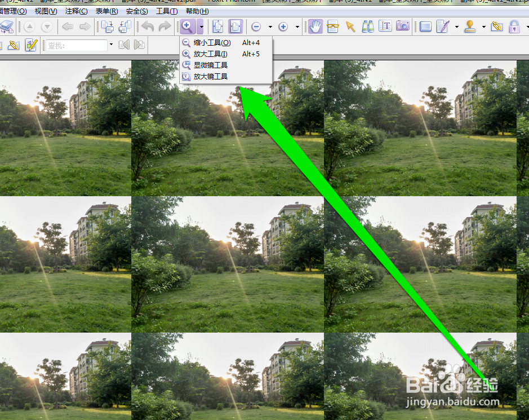Click the second-row paperclip image icon
The image size is (529, 420).
tap(14, 45)
